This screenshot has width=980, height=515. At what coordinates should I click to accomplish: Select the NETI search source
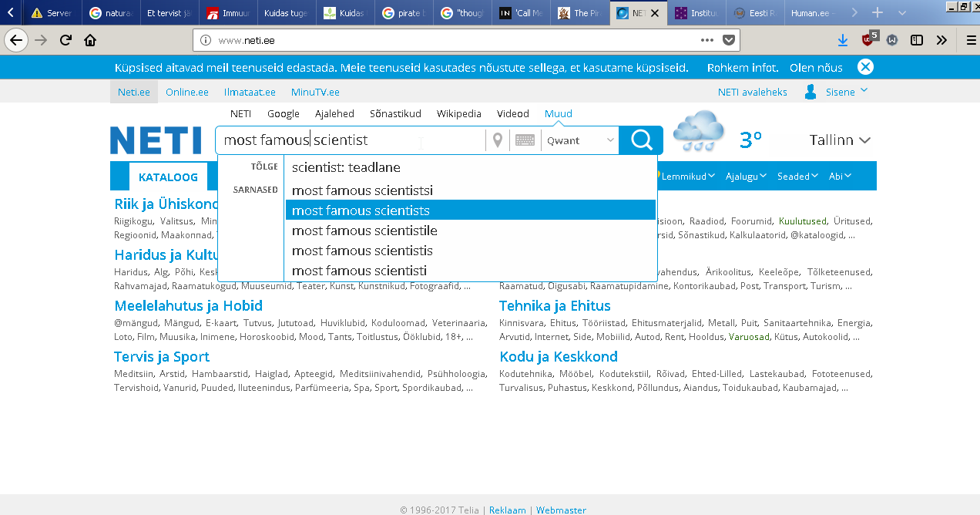(x=240, y=113)
